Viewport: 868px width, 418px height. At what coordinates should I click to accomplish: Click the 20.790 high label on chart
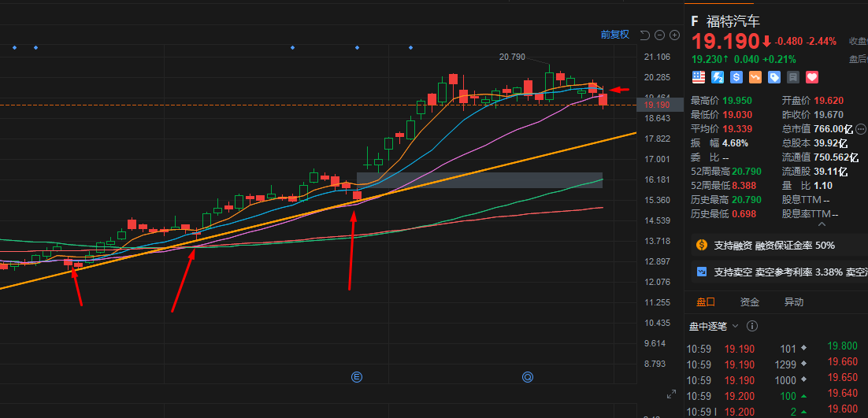[x=511, y=57]
